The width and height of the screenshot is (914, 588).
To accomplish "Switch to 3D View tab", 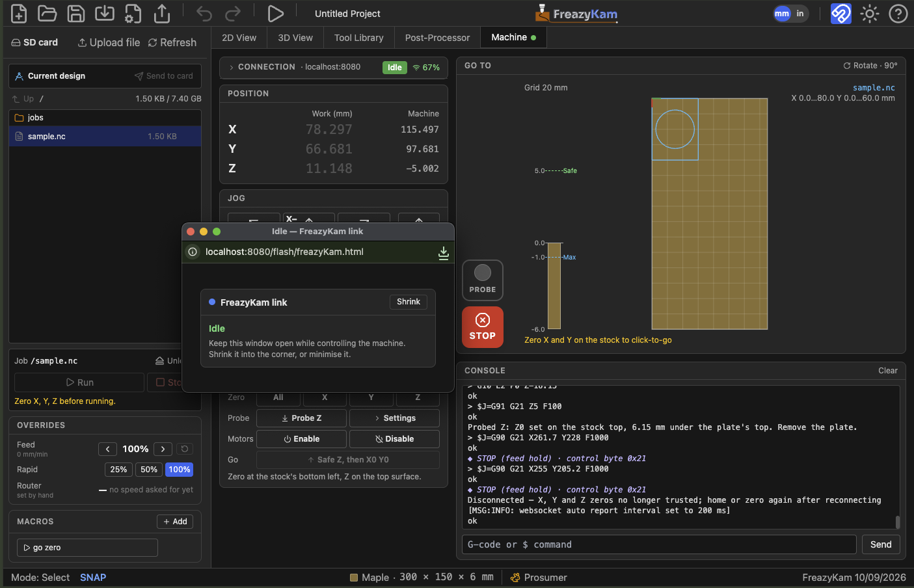I will pyautogui.click(x=295, y=38).
